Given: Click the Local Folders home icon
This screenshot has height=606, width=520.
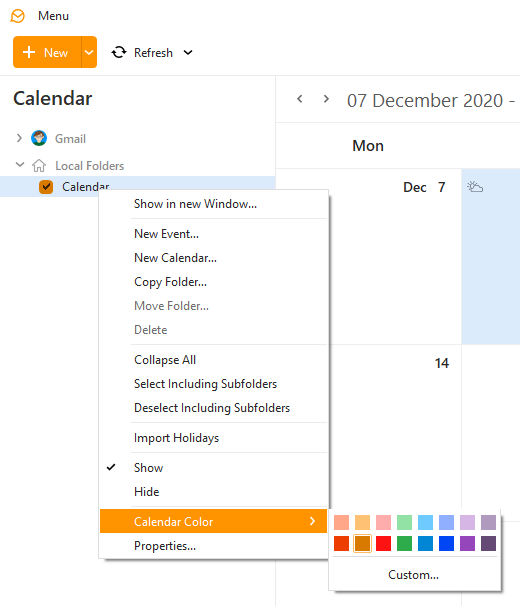Looking at the screenshot, I should click(39, 165).
